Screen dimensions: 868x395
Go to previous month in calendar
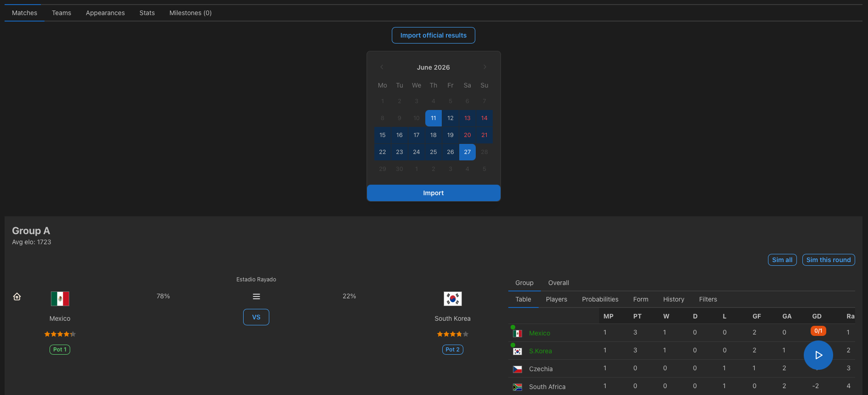click(x=382, y=67)
